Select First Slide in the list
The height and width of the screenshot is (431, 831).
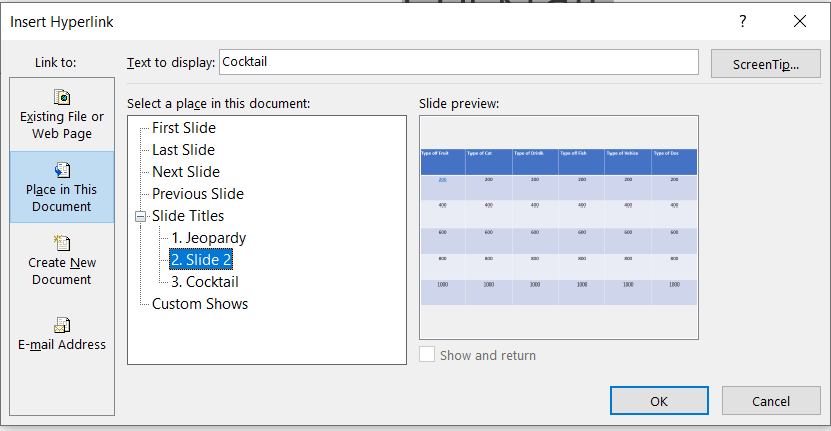184,128
